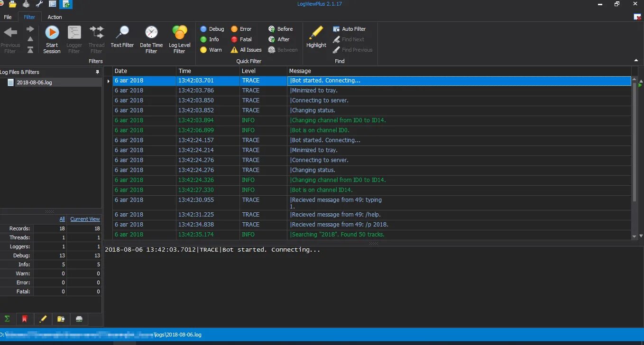
Task: Select the row 'Minimized to tray.' at 13:42:03.786
Action: [372, 91]
